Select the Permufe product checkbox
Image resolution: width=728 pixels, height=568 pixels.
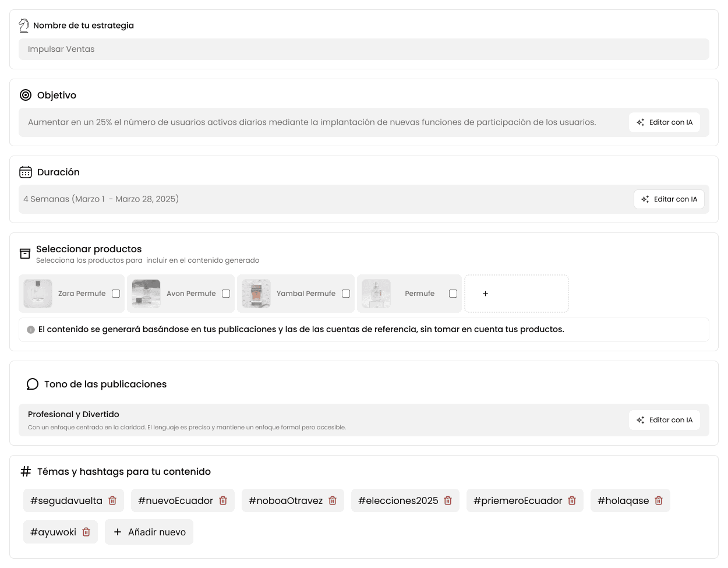[453, 294]
